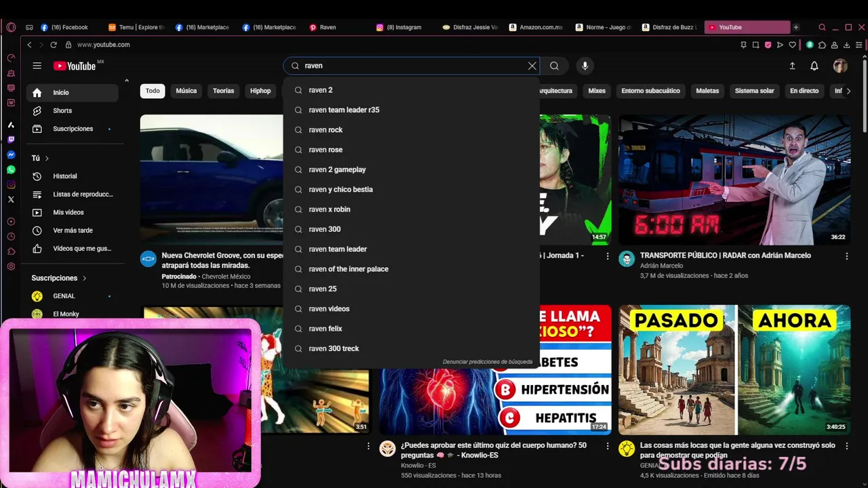Open the YouTube hamburger guide menu

(37, 66)
